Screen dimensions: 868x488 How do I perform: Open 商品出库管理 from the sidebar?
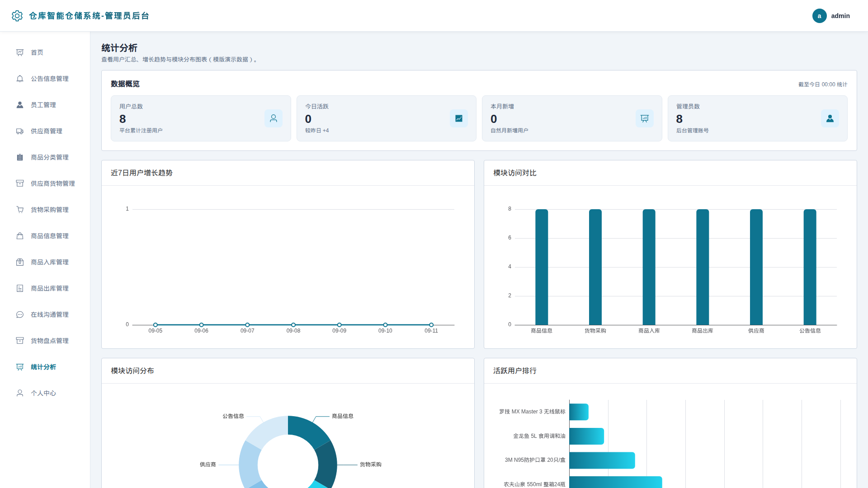point(45,288)
